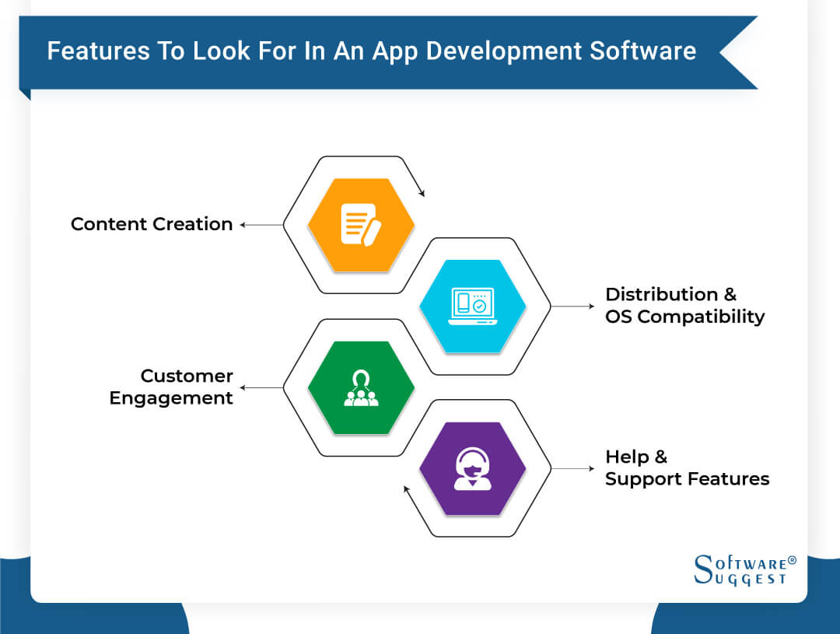The image size is (840, 634).
Task: Click the orange document-and-pencil Content Creation icon
Action: pyautogui.click(x=361, y=224)
